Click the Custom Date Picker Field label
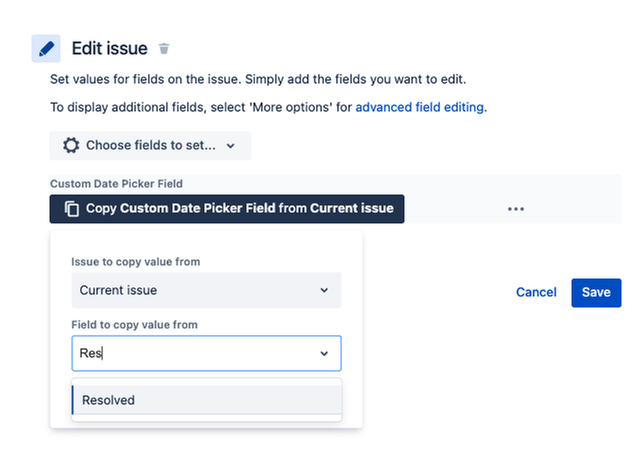This screenshot has height=457, width=635. 116,184
